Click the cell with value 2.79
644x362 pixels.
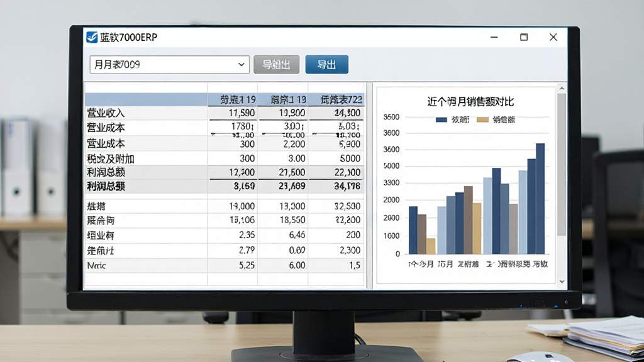[x=247, y=250]
